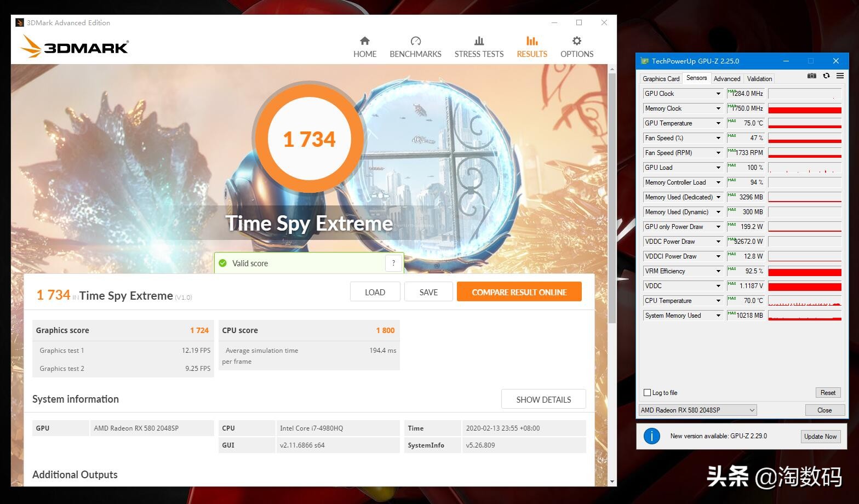This screenshot has height=504, width=859.
Task: Click the 3DMark logo in the header
Action: 75,47
